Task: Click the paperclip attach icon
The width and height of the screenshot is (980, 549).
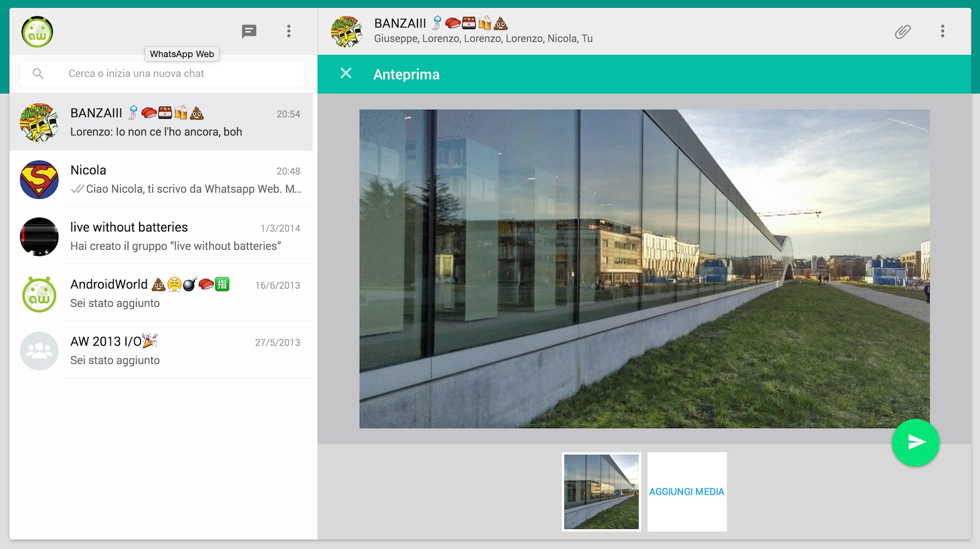Action: 902,32
